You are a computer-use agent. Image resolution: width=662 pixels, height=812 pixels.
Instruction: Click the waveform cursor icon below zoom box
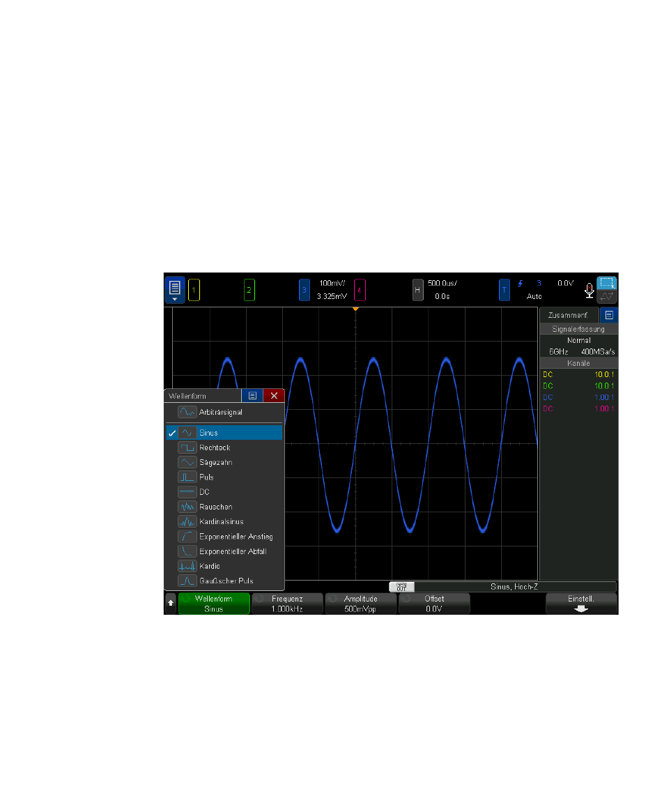[607, 296]
